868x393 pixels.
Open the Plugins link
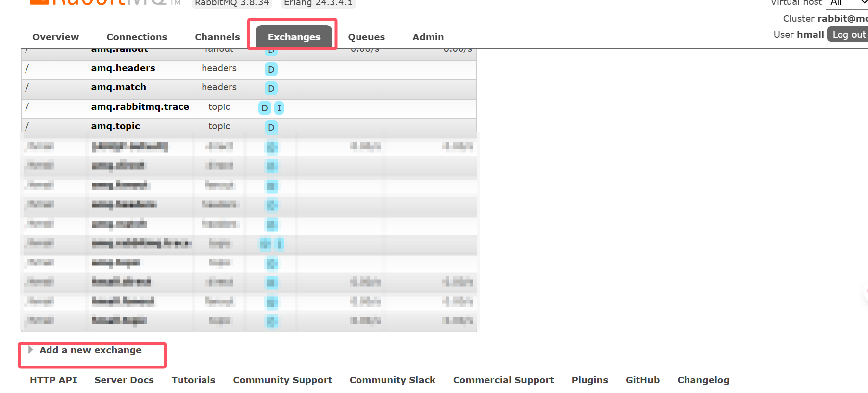pyautogui.click(x=590, y=380)
